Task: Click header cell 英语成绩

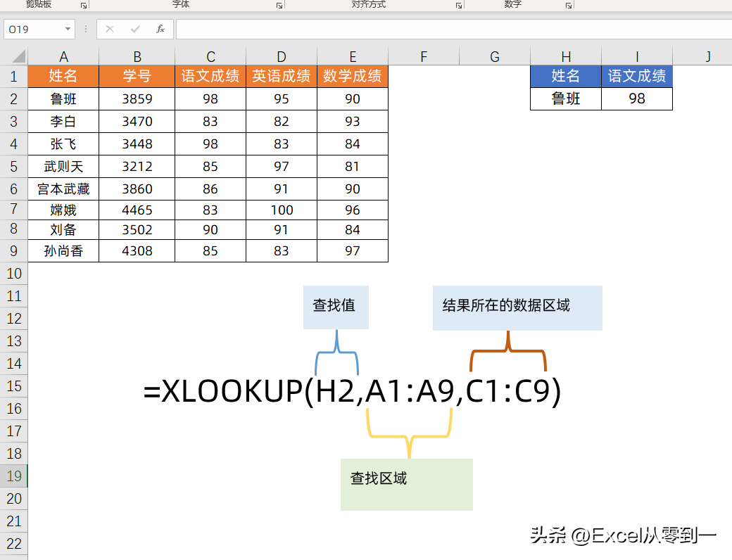Action: 282,76
